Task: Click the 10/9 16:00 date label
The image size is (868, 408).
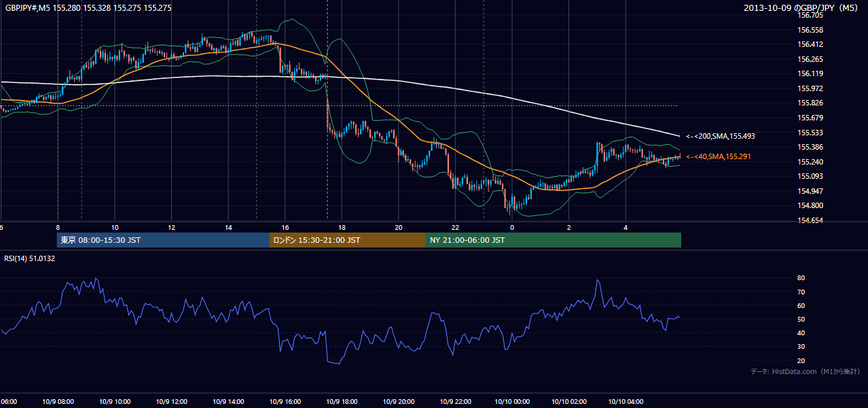Action: tap(285, 402)
